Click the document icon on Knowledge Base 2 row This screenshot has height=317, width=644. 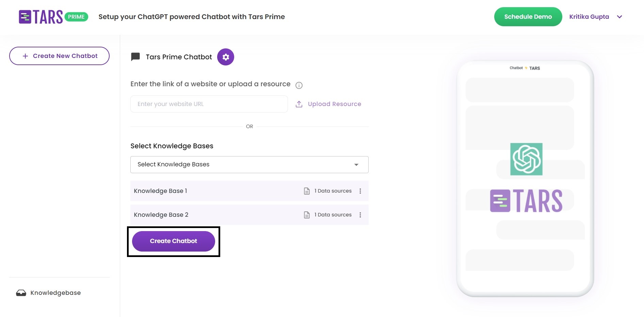pyautogui.click(x=306, y=215)
